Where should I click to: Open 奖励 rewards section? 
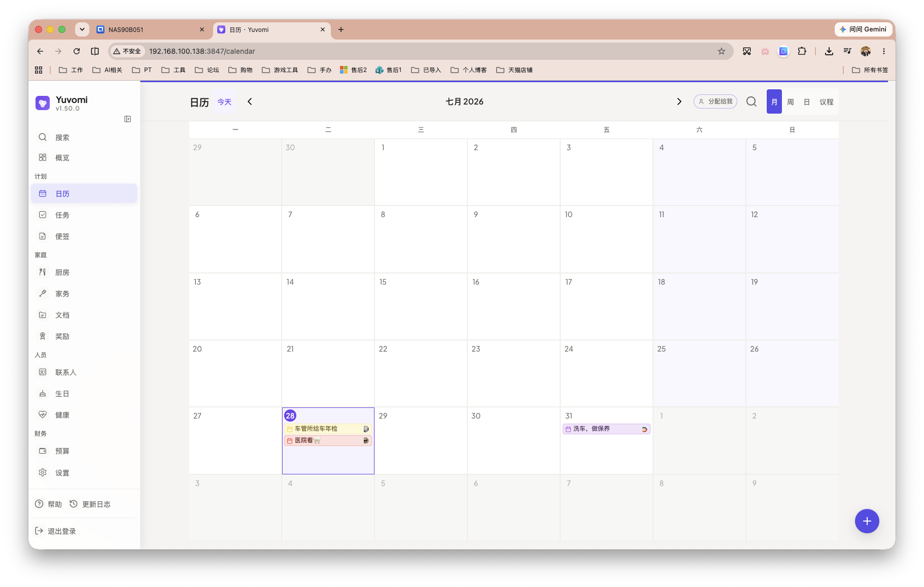(84, 336)
